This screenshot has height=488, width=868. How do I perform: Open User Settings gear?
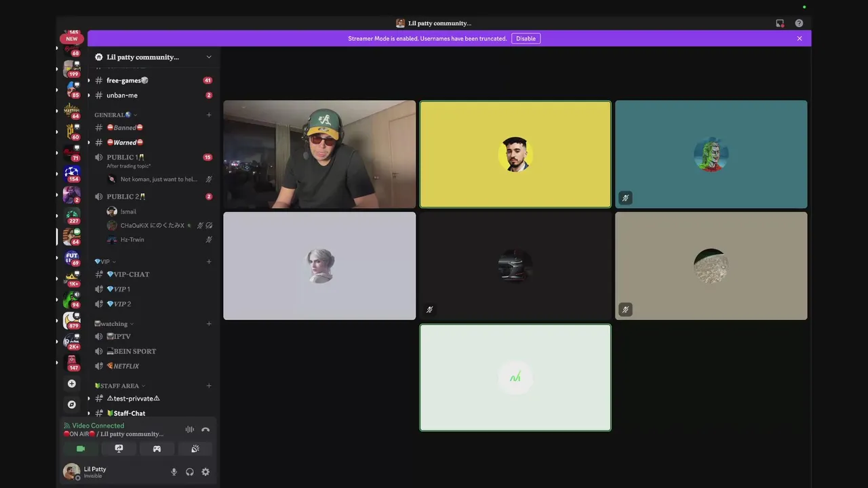[x=205, y=472]
